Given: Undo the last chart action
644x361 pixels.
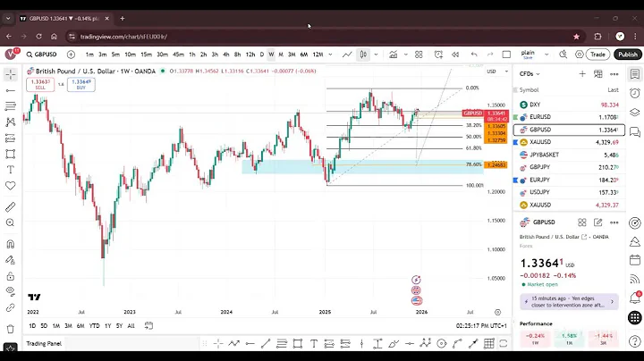Looking at the screenshot, I should point(474,55).
